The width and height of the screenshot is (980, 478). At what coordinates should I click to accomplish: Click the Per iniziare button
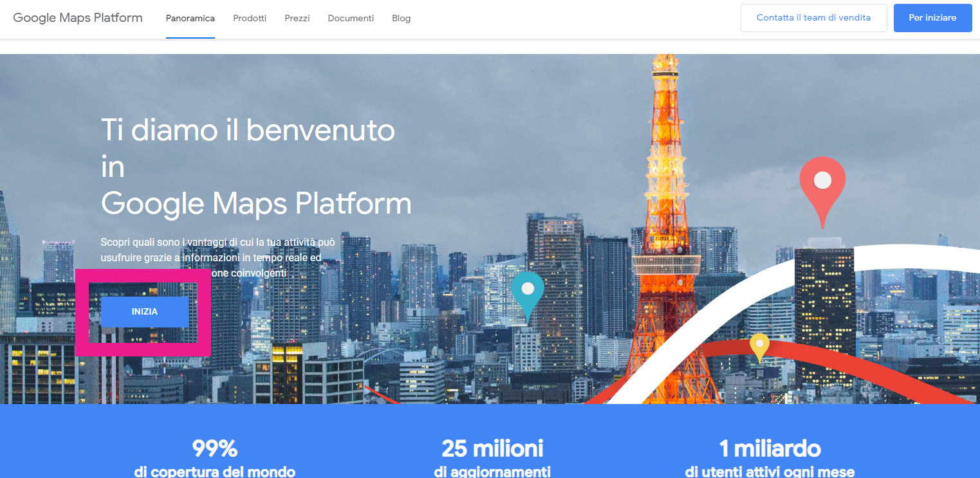(x=932, y=18)
